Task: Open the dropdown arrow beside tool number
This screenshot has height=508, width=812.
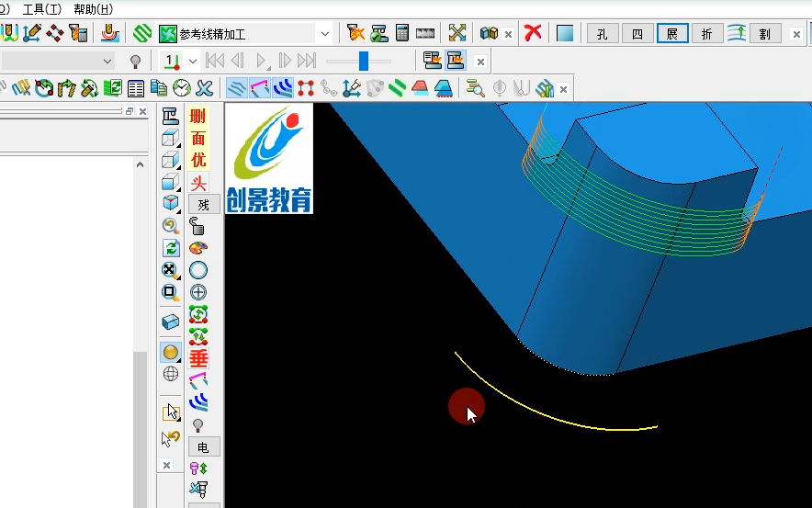Action: pos(193,62)
